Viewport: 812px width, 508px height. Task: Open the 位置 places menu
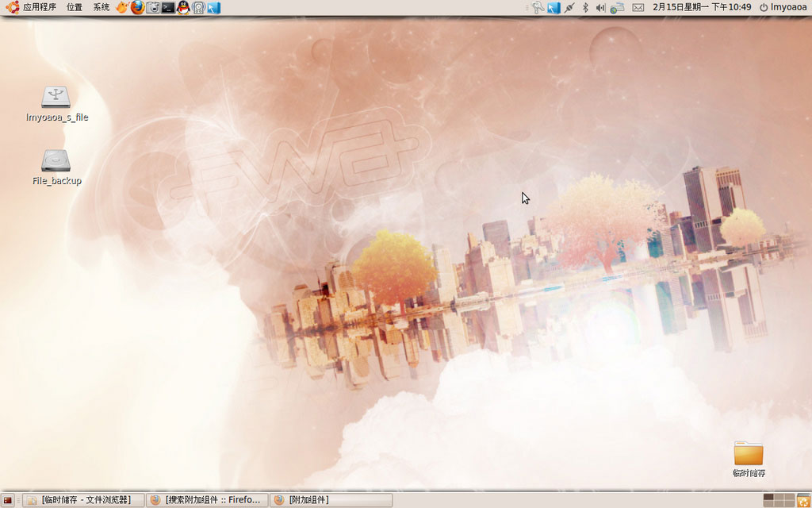(x=75, y=7)
